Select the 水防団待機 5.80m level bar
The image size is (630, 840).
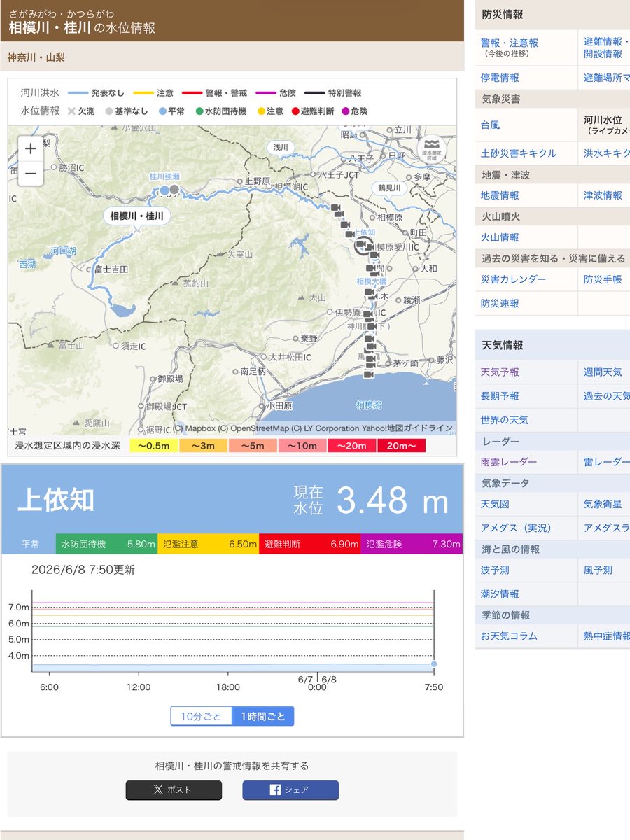tap(106, 544)
